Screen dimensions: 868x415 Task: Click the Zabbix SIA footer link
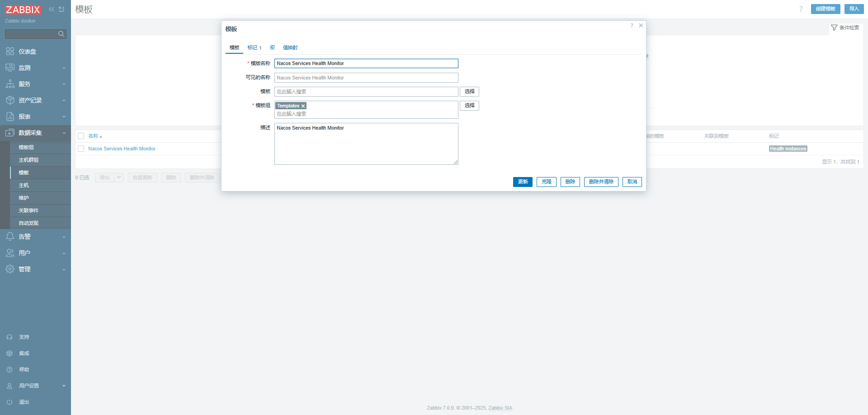500,408
